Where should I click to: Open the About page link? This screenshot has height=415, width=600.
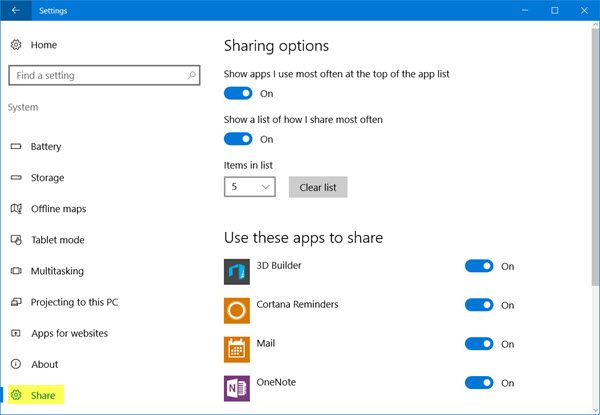coord(44,364)
